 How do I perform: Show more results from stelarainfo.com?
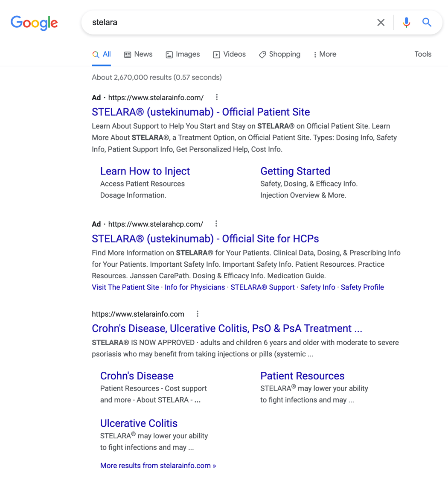click(x=158, y=466)
